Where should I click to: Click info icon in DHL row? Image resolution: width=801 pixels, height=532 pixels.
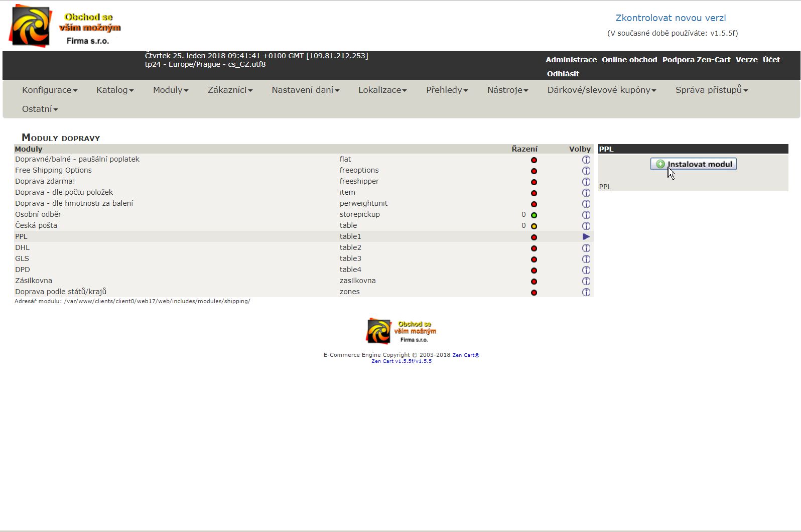tap(586, 248)
